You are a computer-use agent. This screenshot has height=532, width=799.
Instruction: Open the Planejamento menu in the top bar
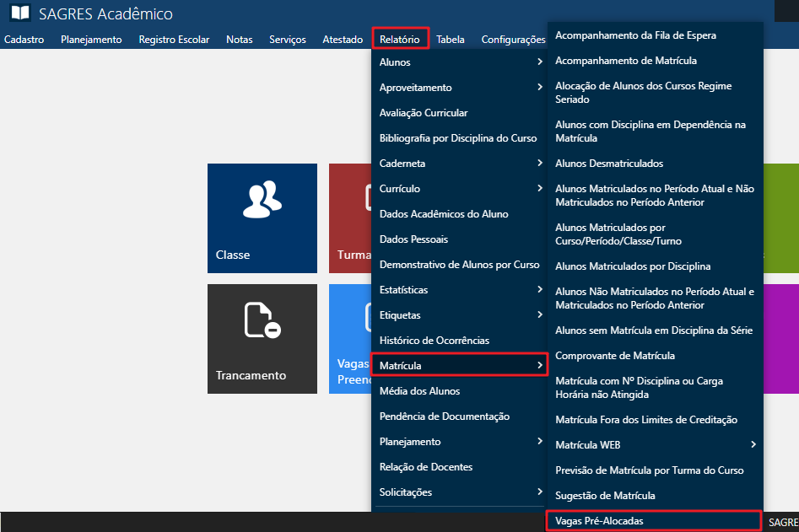[x=91, y=39]
